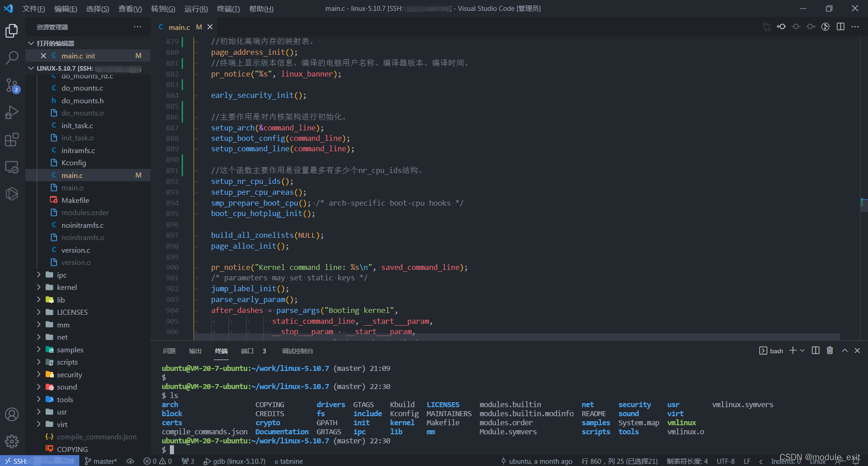
Task: Open the editor more actions ellipsis
Action: point(855,27)
